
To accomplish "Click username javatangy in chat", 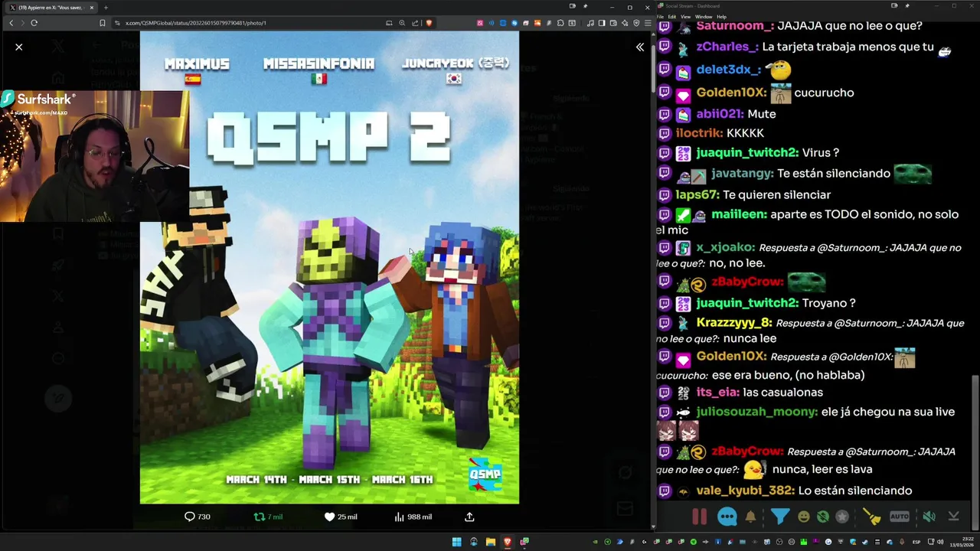I will pyautogui.click(x=743, y=174).
